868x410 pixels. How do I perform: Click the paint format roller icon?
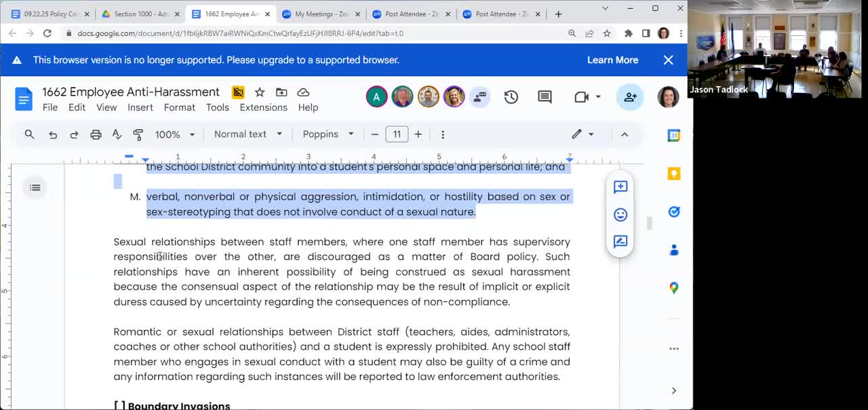[x=138, y=134]
